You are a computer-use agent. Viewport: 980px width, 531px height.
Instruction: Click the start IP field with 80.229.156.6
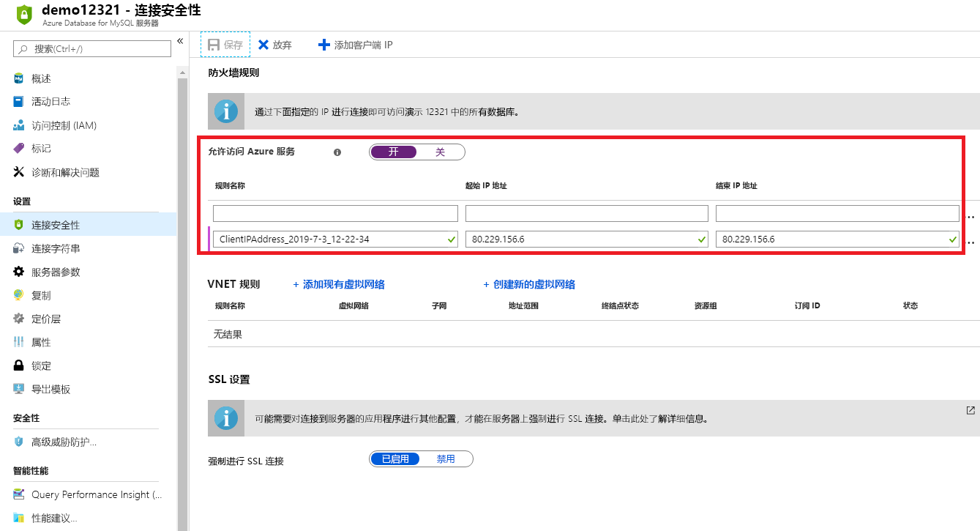coord(587,239)
